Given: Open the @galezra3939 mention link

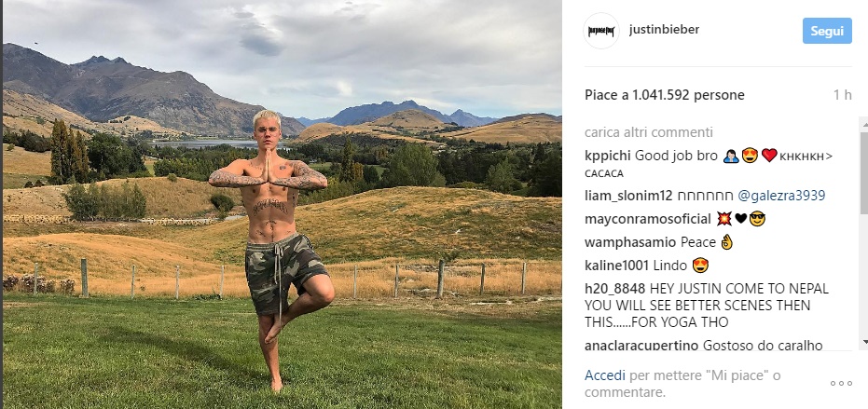Looking at the screenshot, I should click(781, 196).
